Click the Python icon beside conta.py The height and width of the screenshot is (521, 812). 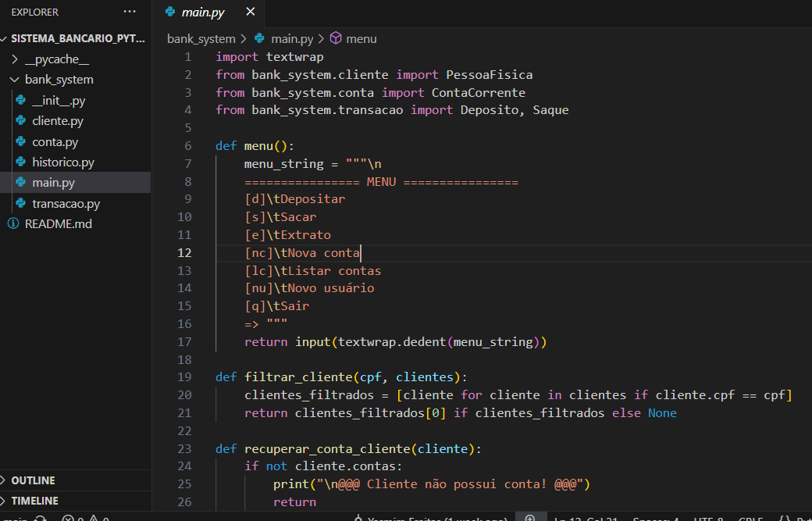pyautogui.click(x=20, y=142)
